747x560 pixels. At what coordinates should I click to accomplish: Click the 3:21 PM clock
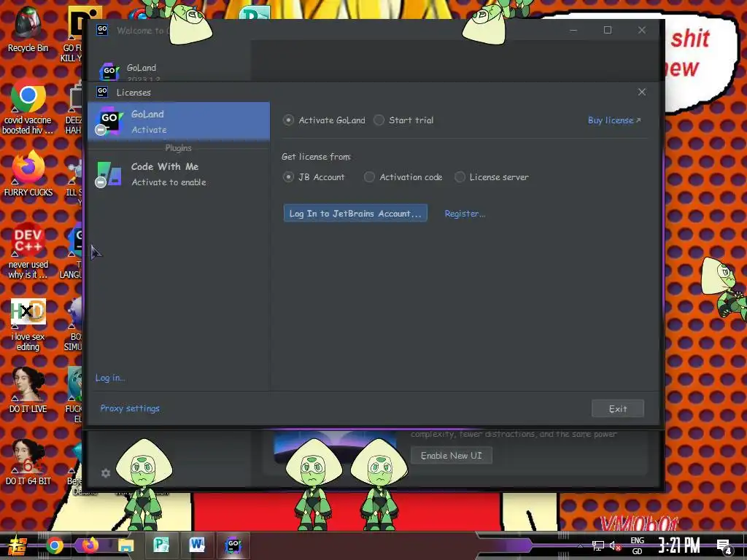(x=679, y=545)
